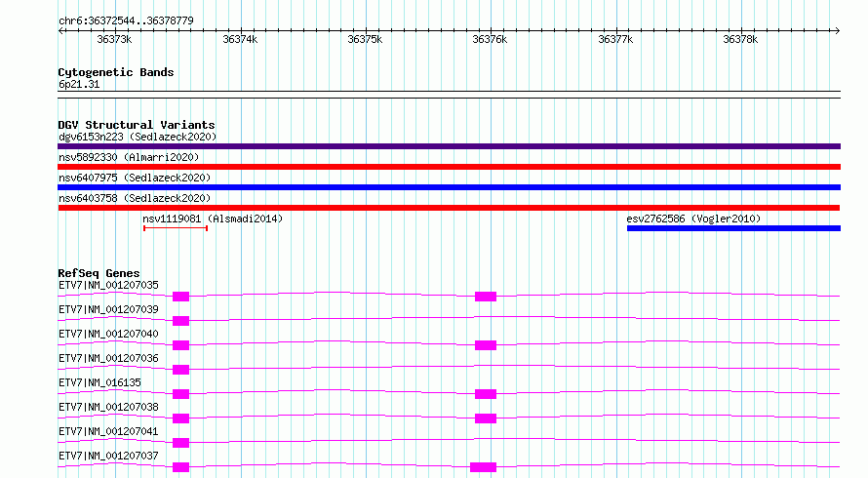This screenshot has height=478, width=868.
Task: Click the chr6:36372544..36378779 coordinate label
Action: (x=126, y=20)
